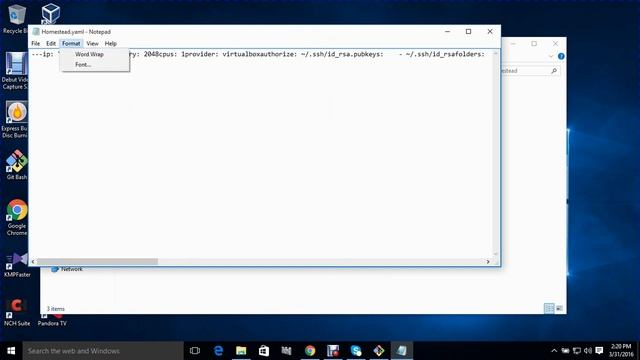
Task: Open File Explorer from the taskbar
Action: tap(241, 351)
